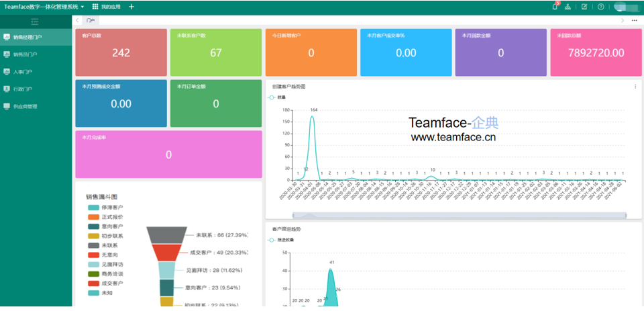Click the dark-teal 意向客户 funnel segment
Viewport: 644px width, 311px height.
click(x=167, y=287)
